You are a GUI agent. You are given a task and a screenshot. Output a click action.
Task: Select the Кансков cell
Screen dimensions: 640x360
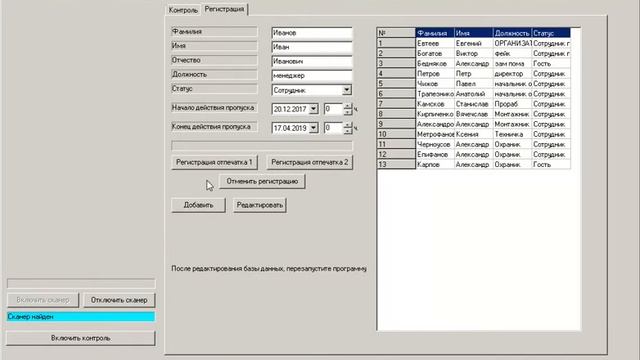click(x=435, y=104)
